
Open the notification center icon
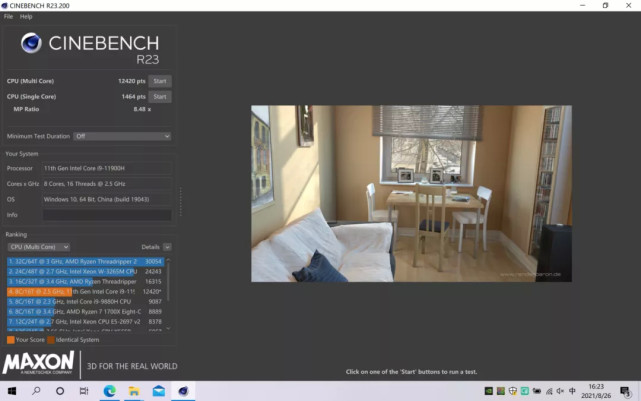[625, 391]
